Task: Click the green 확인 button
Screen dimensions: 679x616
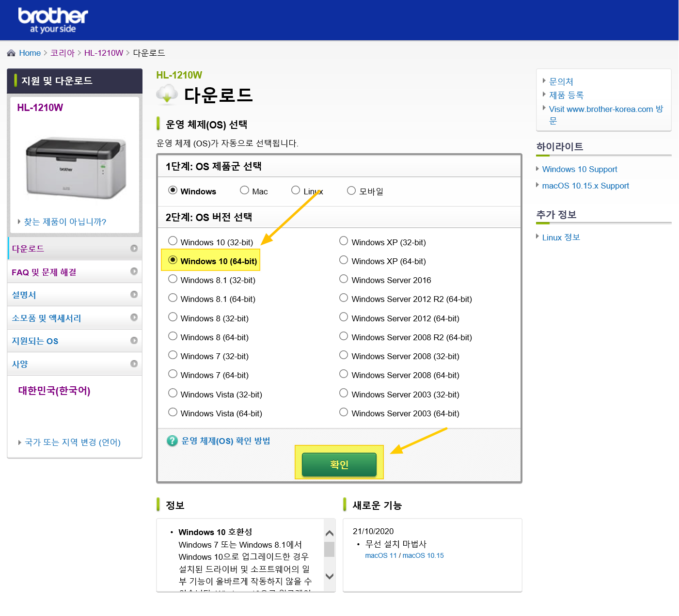Action: click(339, 464)
